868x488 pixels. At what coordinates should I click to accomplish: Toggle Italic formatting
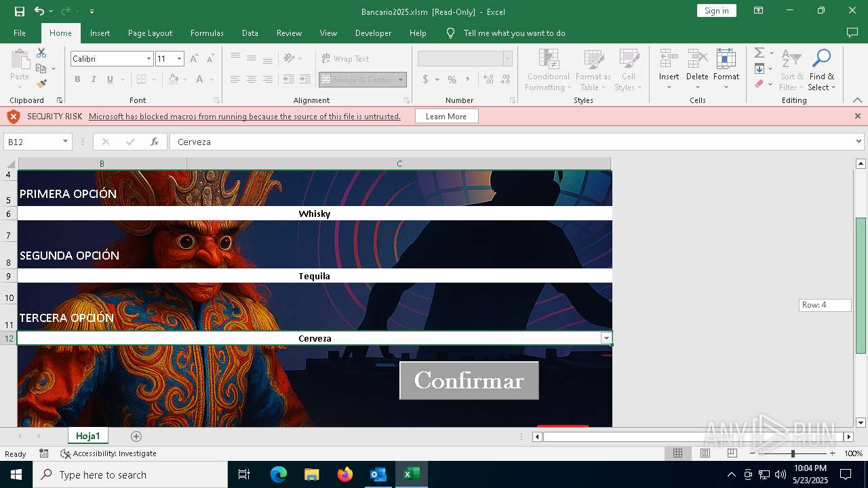point(94,79)
